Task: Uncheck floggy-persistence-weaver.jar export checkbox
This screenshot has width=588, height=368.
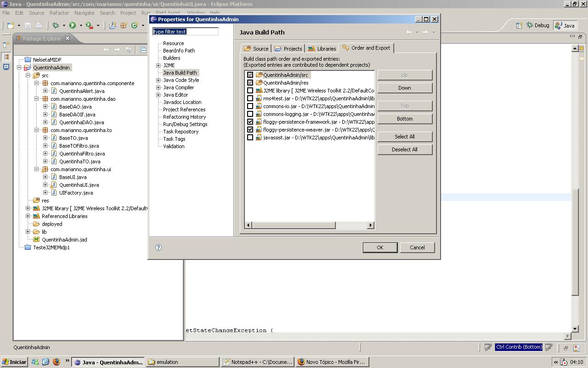Action: click(x=250, y=130)
